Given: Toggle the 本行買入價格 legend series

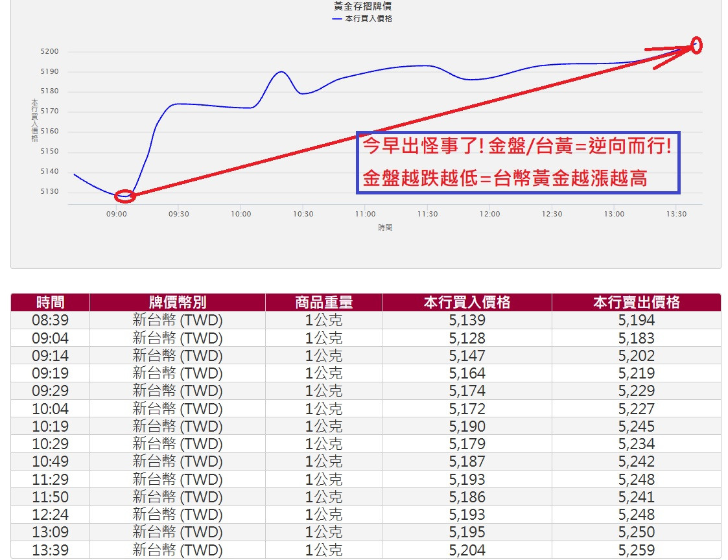Looking at the screenshot, I should (362, 19).
